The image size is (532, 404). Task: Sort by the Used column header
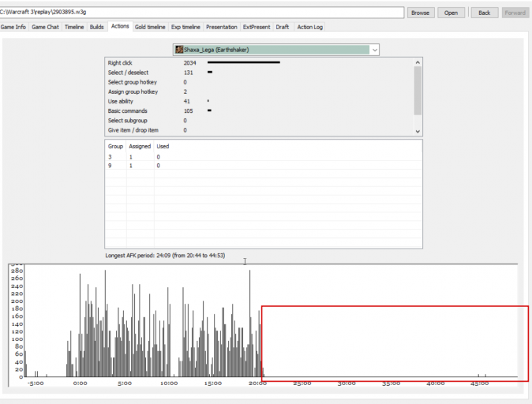[x=163, y=146]
